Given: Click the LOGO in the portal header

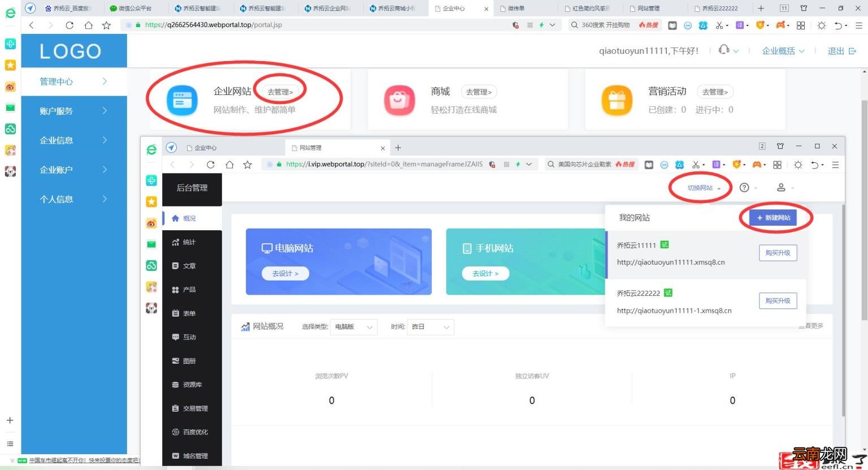Looking at the screenshot, I should click(70, 51).
